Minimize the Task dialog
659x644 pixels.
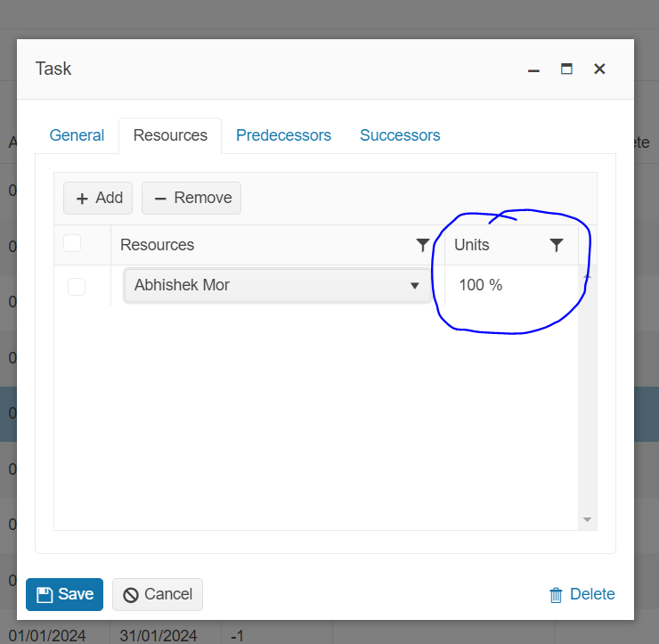[x=533, y=69]
